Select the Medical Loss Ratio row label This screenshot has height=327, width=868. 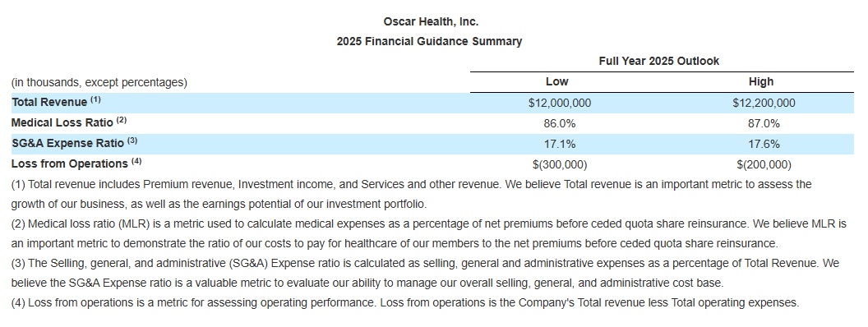click(x=69, y=122)
